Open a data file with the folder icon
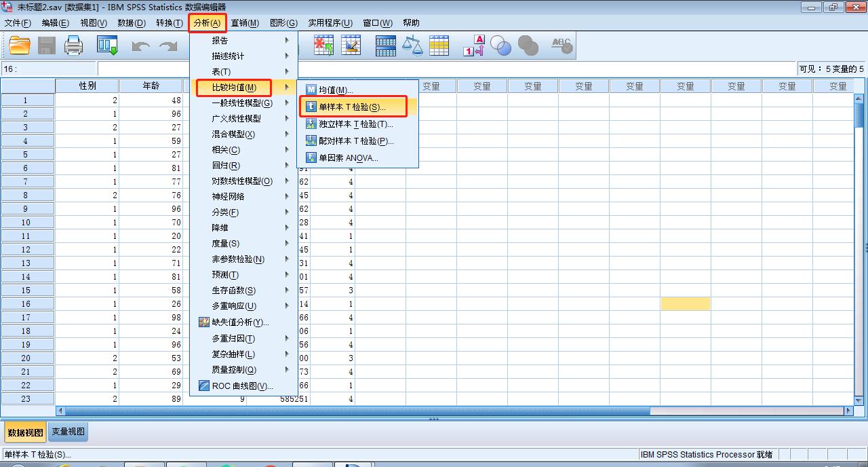The width and height of the screenshot is (868, 467). click(x=18, y=45)
